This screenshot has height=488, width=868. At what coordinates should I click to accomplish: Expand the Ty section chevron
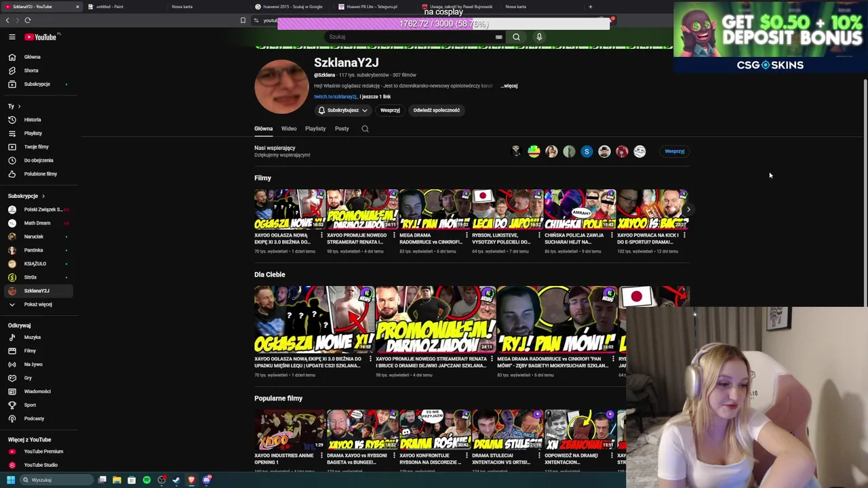(x=19, y=106)
